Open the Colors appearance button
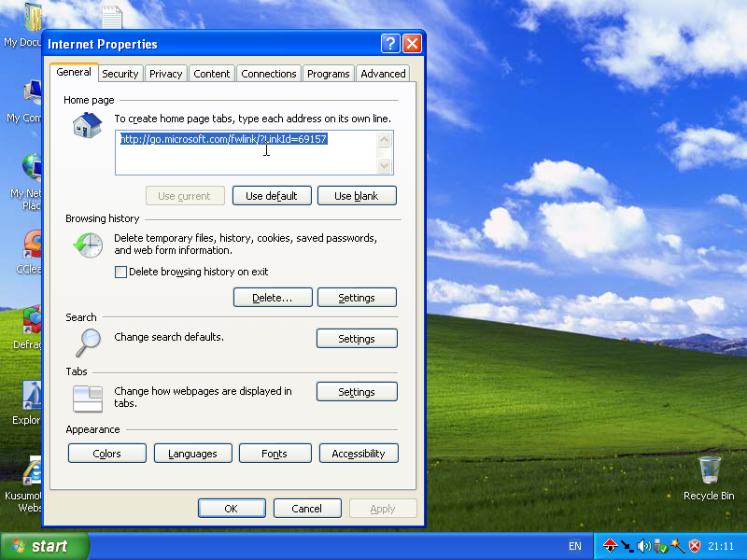 (107, 454)
